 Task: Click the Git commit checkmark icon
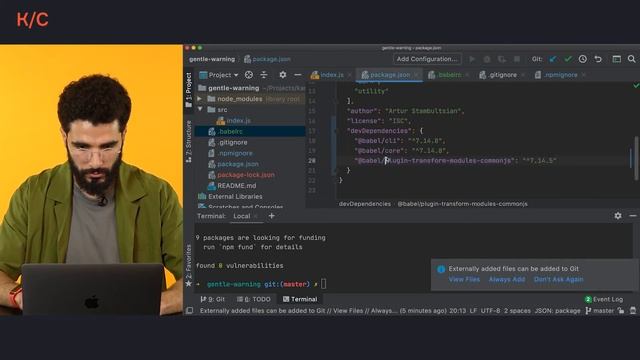tap(568, 59)
